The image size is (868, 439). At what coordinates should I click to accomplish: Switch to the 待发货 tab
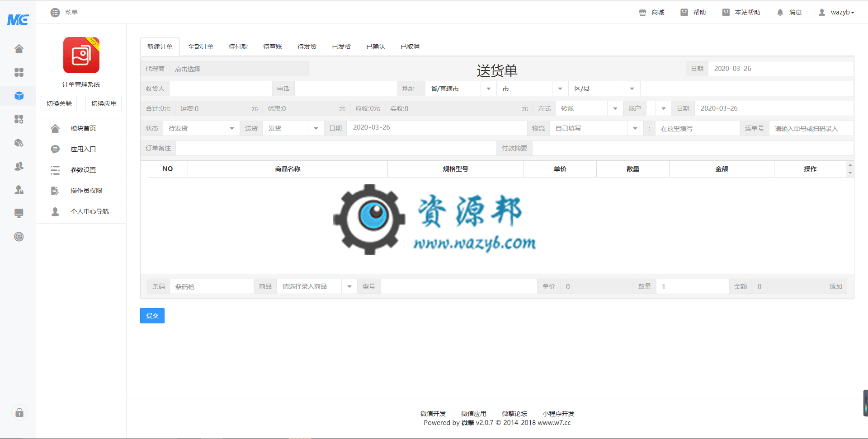(x=307, y=47)
